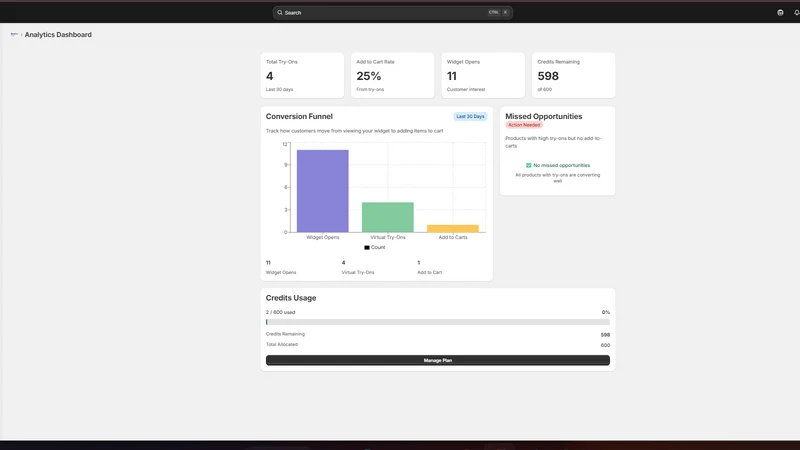
Task: Click the 'Customer interest' caption
Action: click(x=466, y=89)
